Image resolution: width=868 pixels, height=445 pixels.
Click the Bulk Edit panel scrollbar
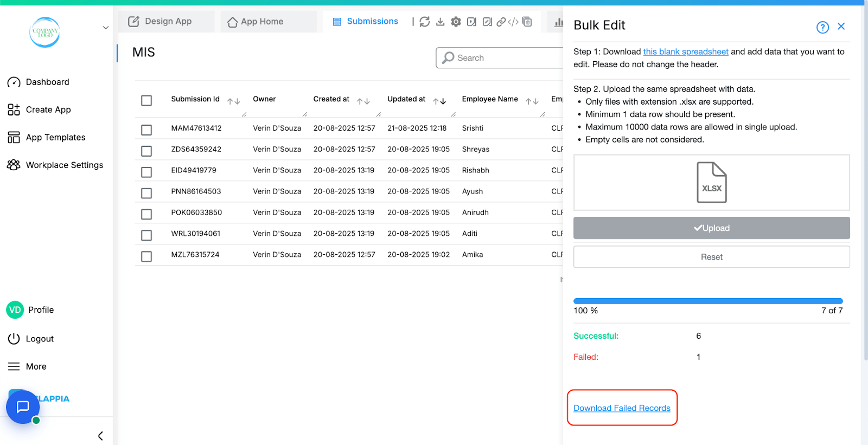865,184
